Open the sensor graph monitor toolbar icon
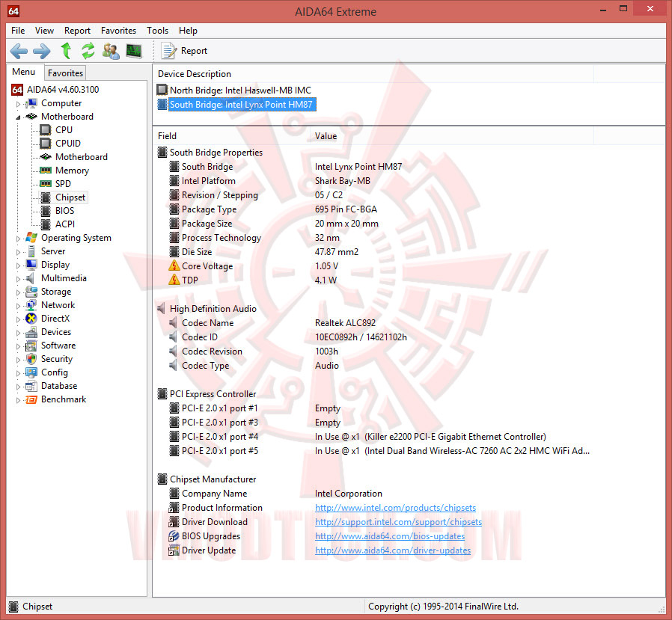 pos(134,51)
